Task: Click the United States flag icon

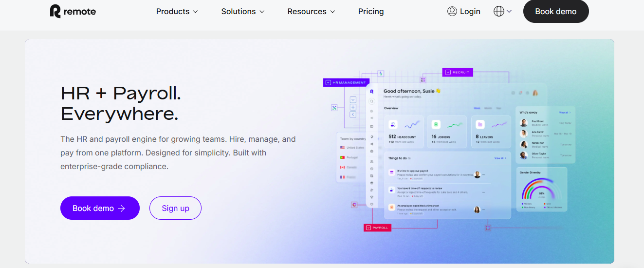Action: coord(343,147)
